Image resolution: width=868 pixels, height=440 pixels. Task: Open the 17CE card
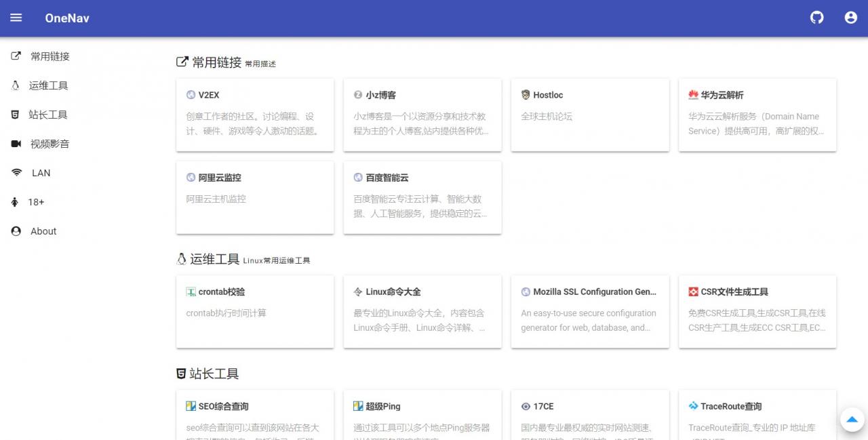(x=590, y=415)
